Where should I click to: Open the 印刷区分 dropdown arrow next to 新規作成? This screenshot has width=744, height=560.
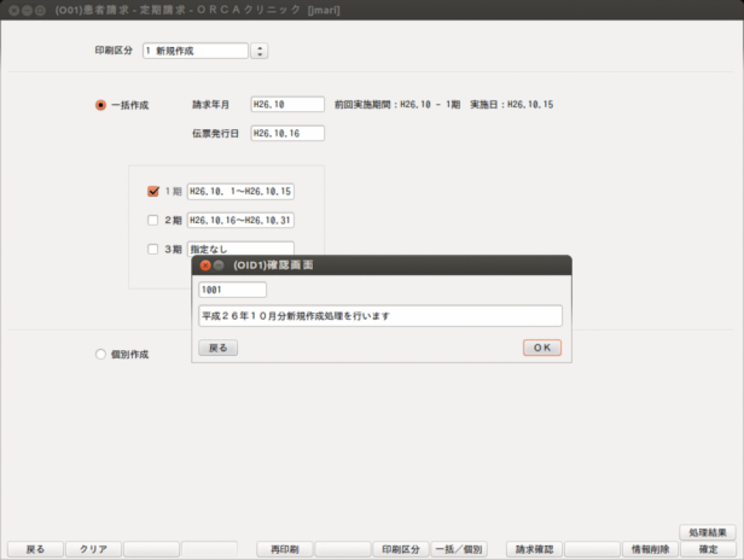260,51
